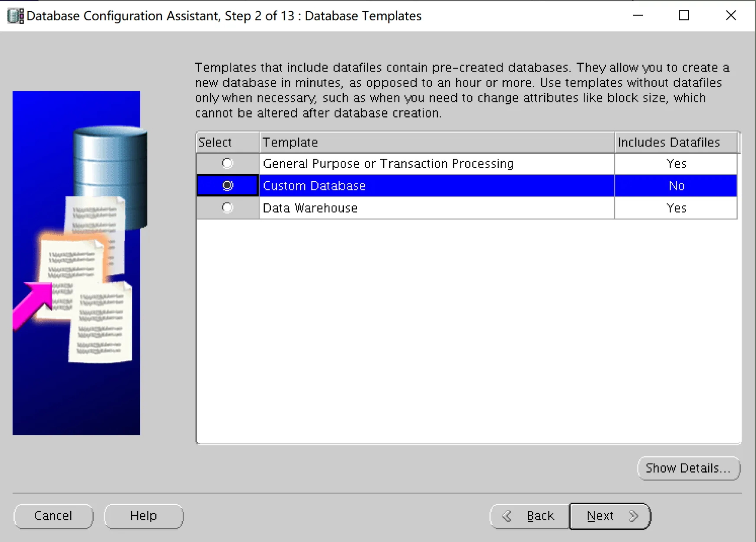Click the Template column header
The image size is (756, 542).
click(x=436, y=142)
